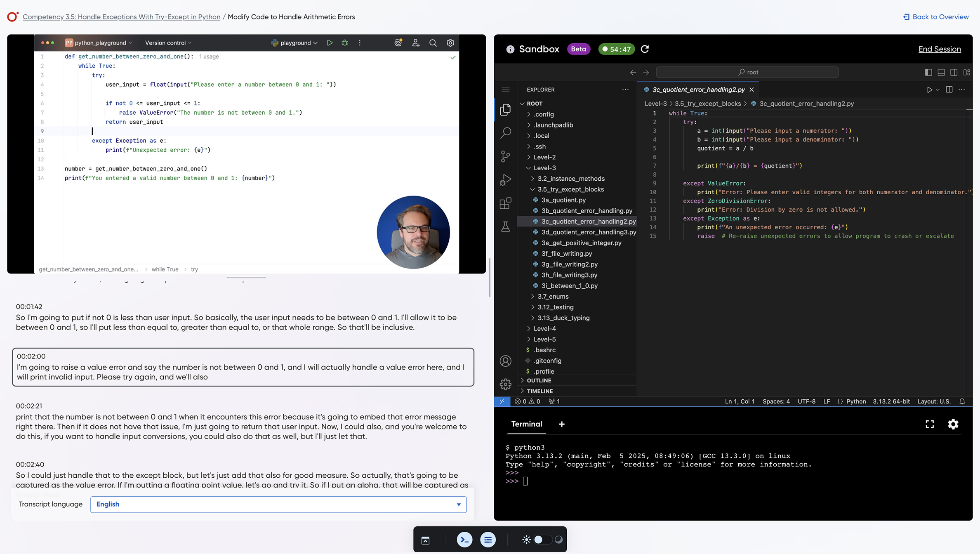The width and height of the screenshot is (980, 554).
Task: Jump to transcript segment at 00:02:21
Action: [x=29, y=406]
